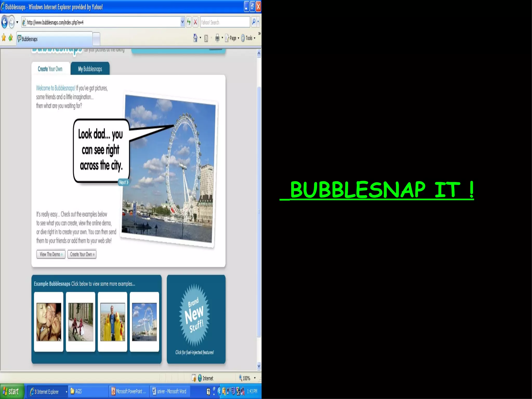
Task: Open a blank new browser tab
Action: tap(96, 39)
